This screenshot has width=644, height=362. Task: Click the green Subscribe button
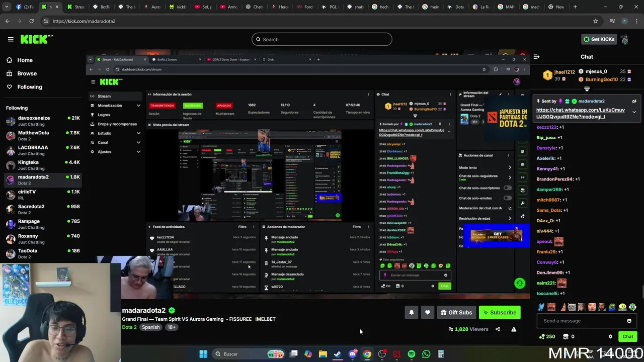[500, 312]
